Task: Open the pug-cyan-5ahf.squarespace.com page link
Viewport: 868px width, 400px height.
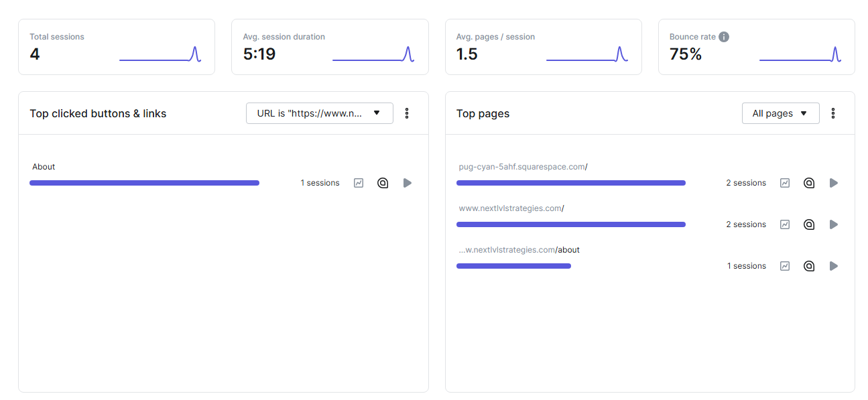Action: 523,167
